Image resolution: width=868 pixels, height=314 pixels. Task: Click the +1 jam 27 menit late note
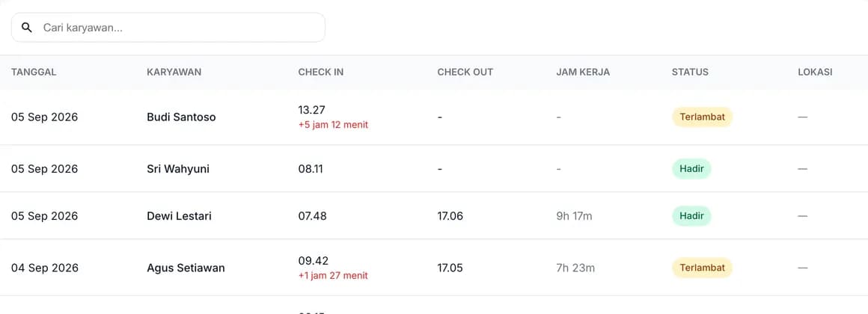[333, 275]
